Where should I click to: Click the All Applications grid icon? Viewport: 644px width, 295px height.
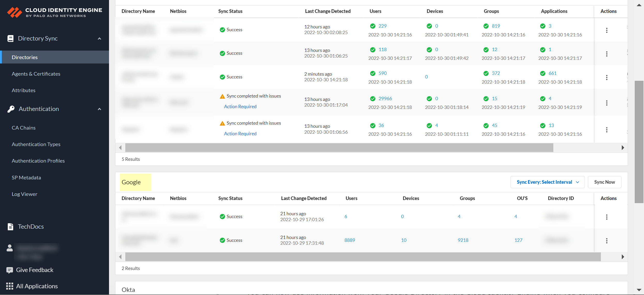[10, 286]
